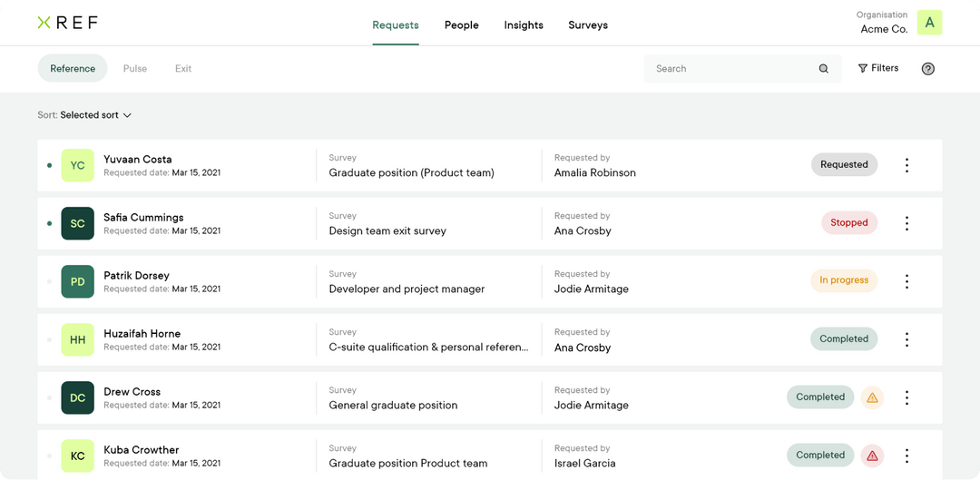Go to the Insights tab
Image resolution: width=980 pixels, height=480 pixels.
(x=524, y=25)
